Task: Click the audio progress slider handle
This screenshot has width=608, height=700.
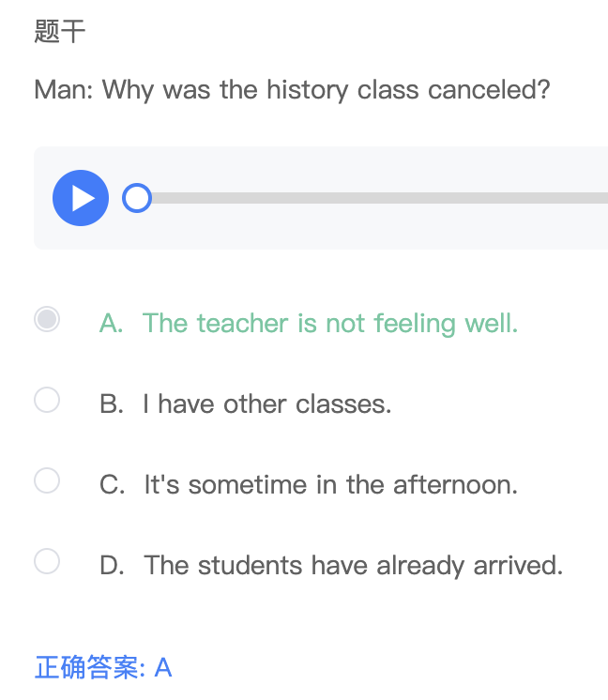Action: tap(137, 198)
